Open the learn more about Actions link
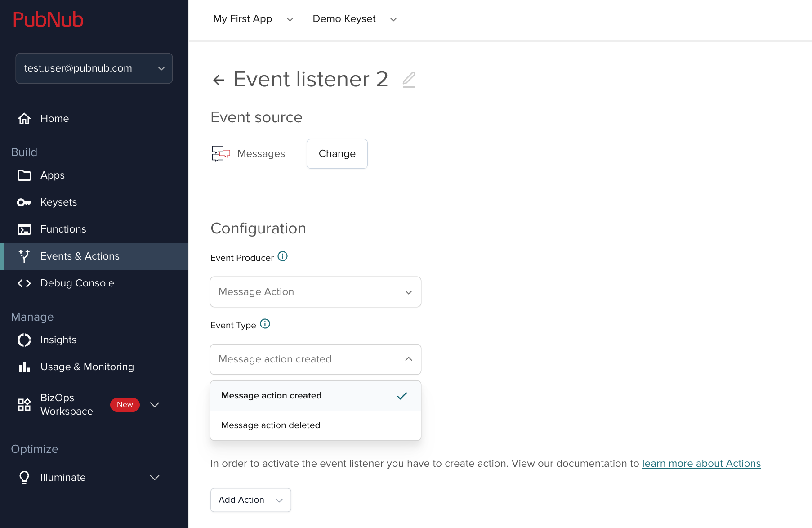 point(701,463)
